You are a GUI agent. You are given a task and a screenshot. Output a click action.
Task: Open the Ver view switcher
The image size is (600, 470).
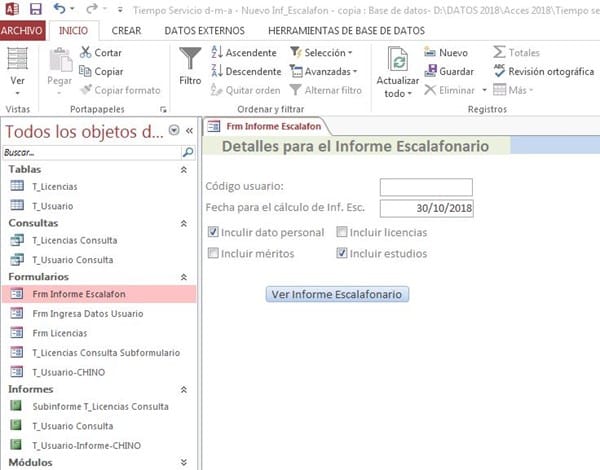click(17, 72)
